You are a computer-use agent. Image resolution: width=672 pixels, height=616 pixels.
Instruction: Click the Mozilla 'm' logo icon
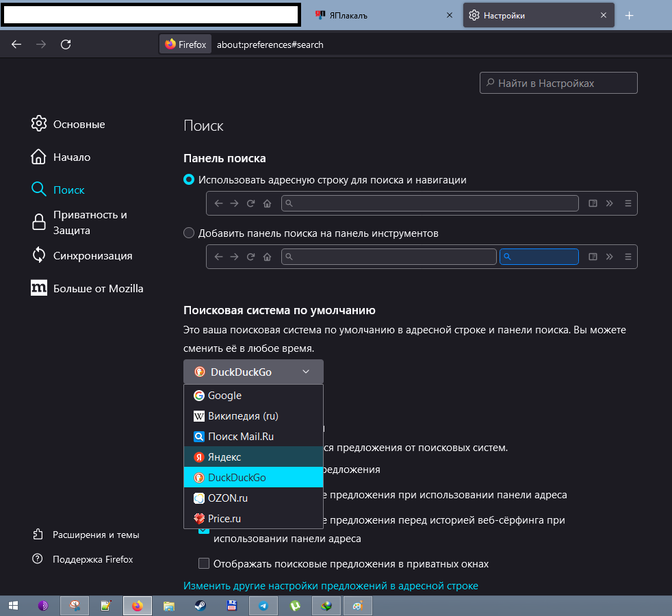38,287
